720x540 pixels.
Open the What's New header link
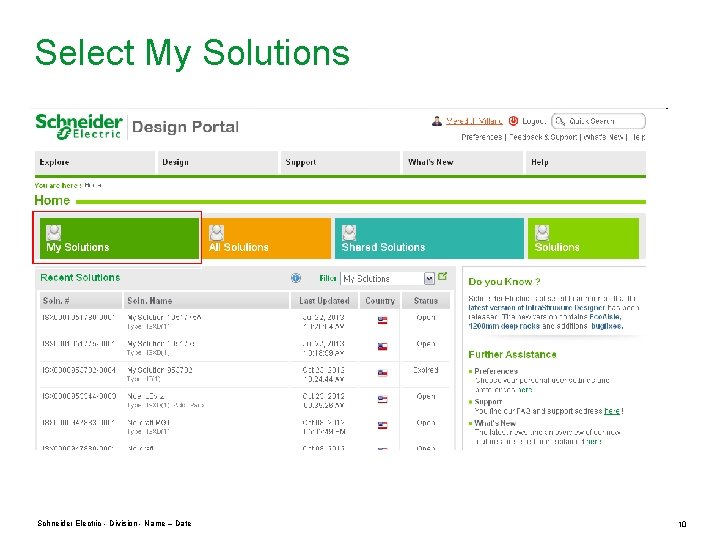pyautogui.click(x=603, y=137)
